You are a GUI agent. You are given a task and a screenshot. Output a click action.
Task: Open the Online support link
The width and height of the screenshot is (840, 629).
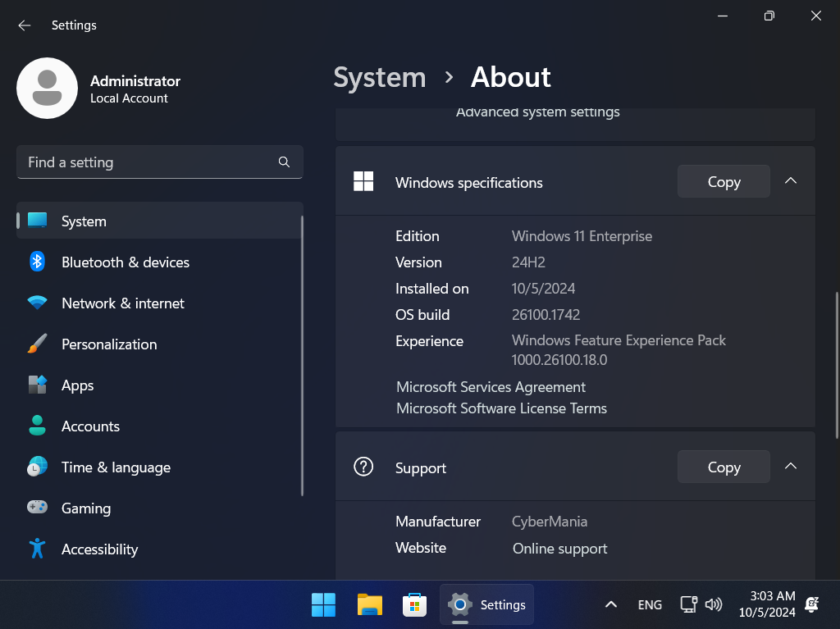pos(559,549)
